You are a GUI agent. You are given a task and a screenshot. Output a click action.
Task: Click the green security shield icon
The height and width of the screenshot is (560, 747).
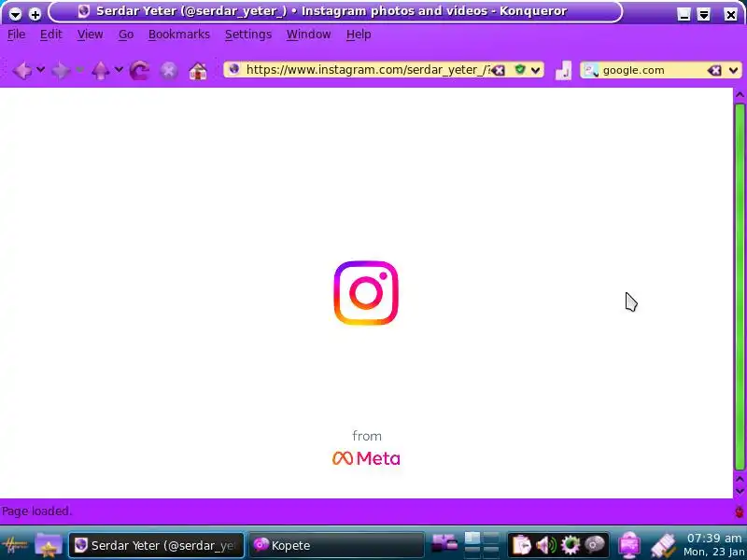520,70
